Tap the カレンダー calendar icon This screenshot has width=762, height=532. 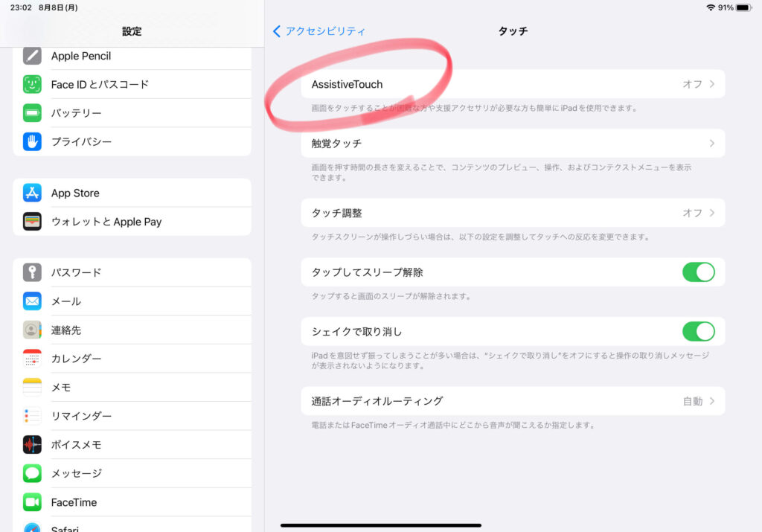[x=32, y=359]
